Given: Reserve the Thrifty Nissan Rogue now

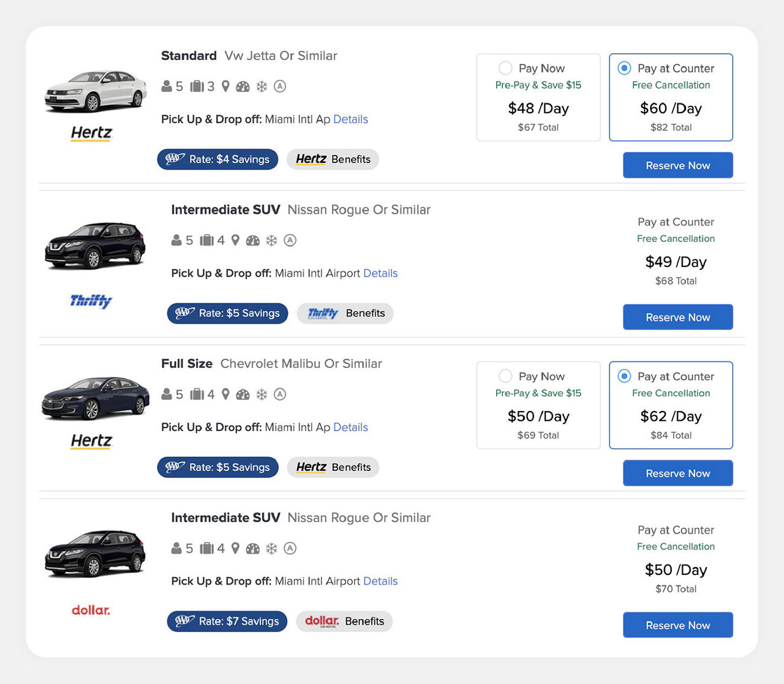Looking at the screenshot, I should [x=677, y=317].
